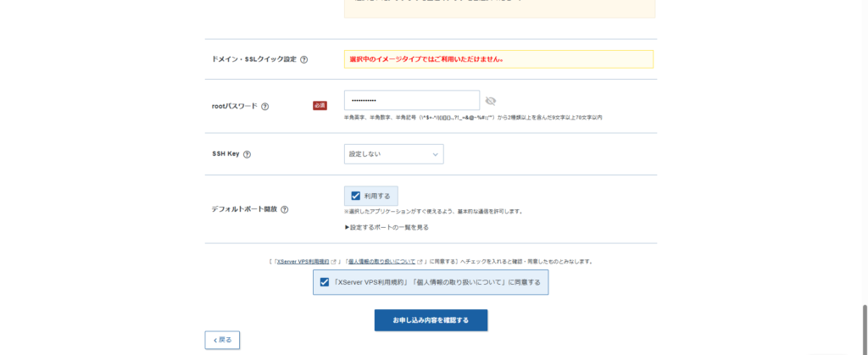Click the help icon beside rootパスワード
868x355 pixels.
265,107
